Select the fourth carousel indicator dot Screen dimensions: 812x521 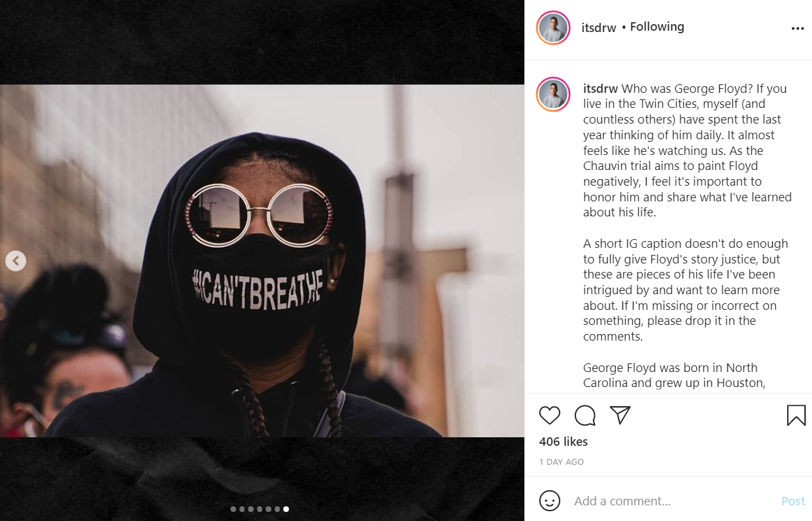[x=260, y=509]
